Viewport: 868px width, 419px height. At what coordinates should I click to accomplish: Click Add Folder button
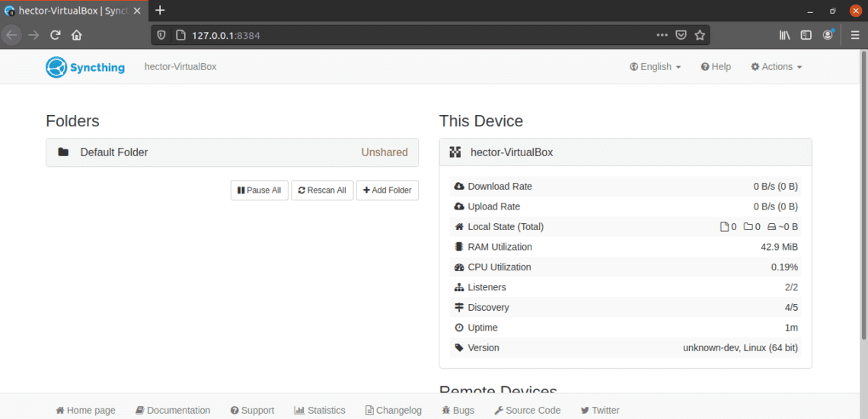pyautogui.click(x=388, y=190)
